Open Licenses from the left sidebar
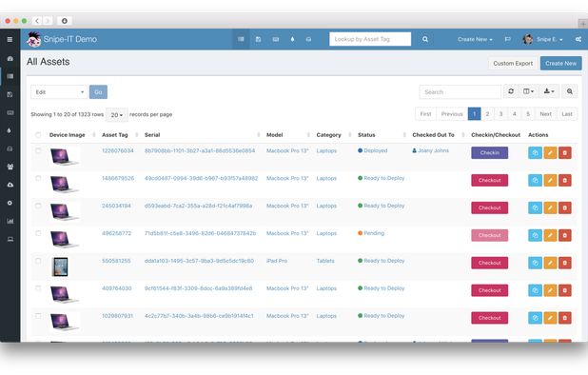The height and width of the screenshot is (375, 588). (x=10, y=94)
